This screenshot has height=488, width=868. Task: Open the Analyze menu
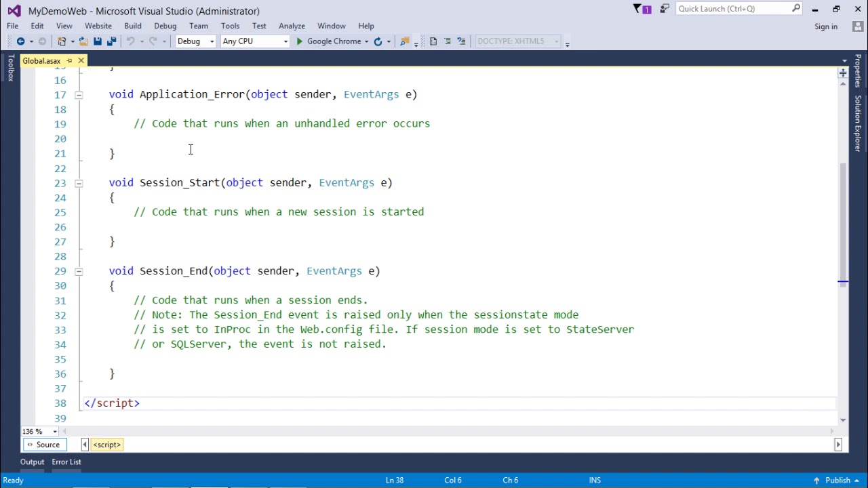292,26
